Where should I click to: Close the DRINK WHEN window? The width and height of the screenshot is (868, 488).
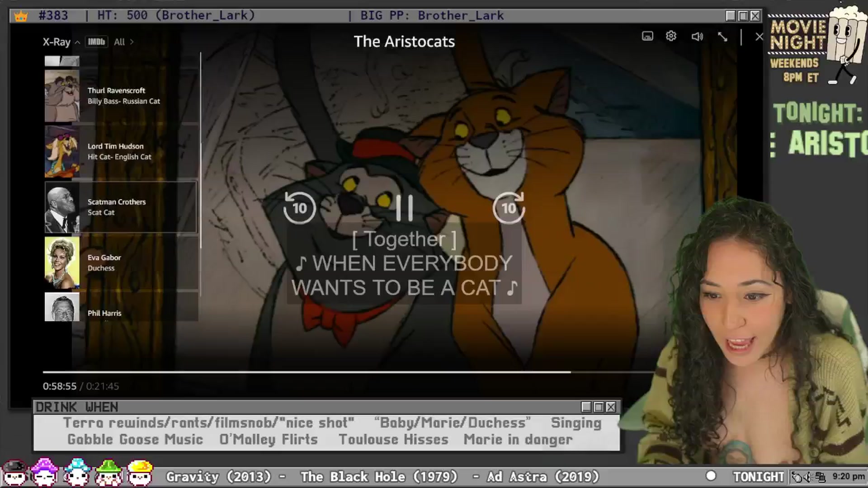(x=611, y=407)
